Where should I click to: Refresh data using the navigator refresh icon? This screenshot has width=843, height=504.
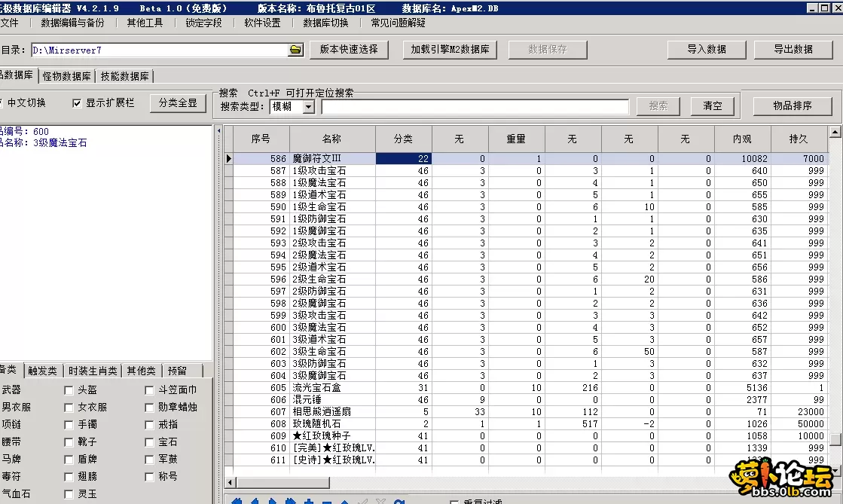pyautogui.click(x=399, y=502)
